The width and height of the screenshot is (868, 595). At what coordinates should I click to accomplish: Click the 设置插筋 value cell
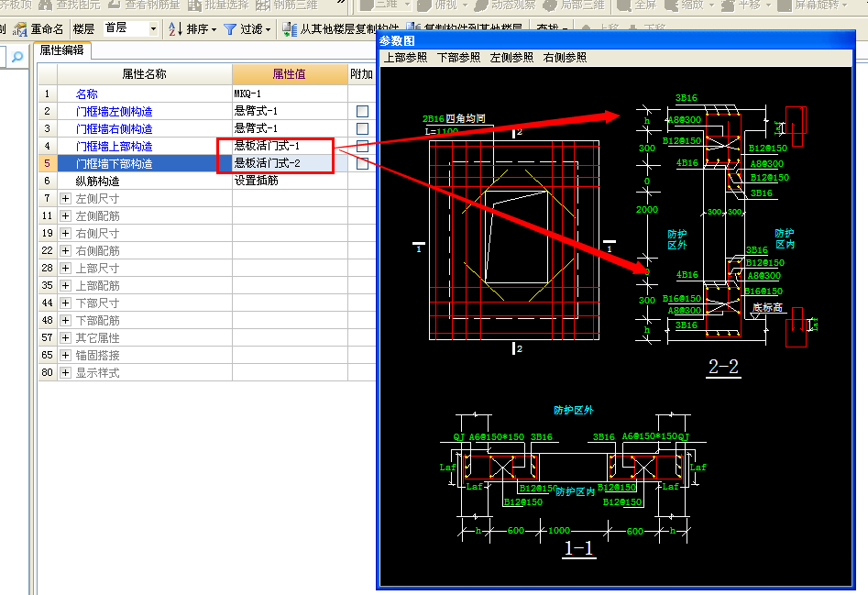click(290, 181)
